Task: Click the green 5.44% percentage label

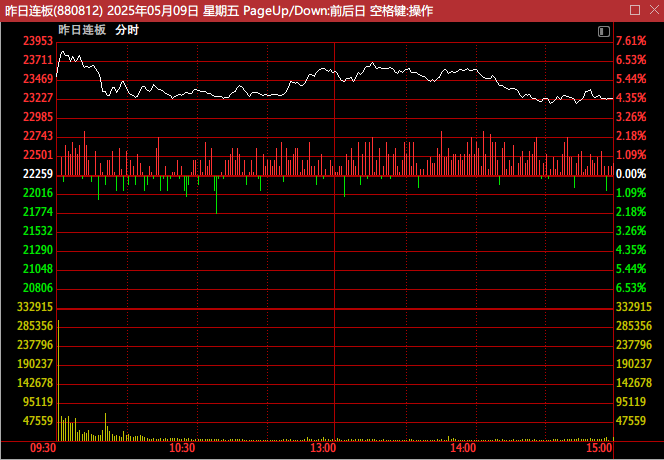Action: tap(631, 269)
